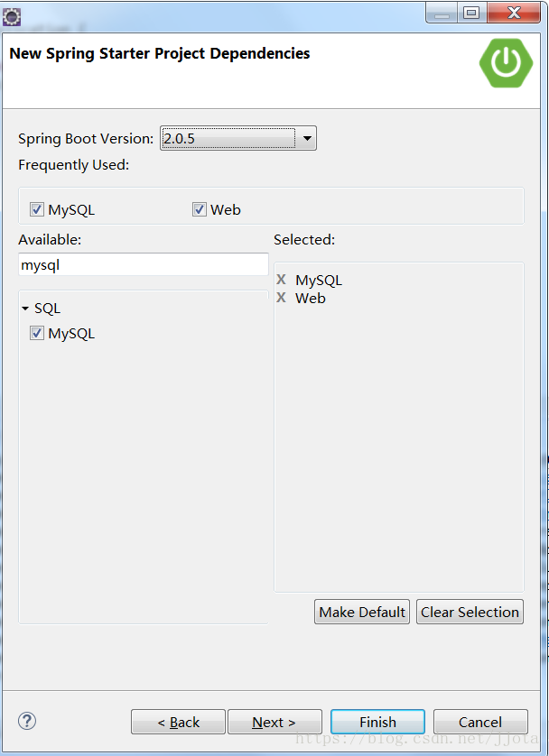Uncheck Web in Frequently Used section

[x=200, y=209]
